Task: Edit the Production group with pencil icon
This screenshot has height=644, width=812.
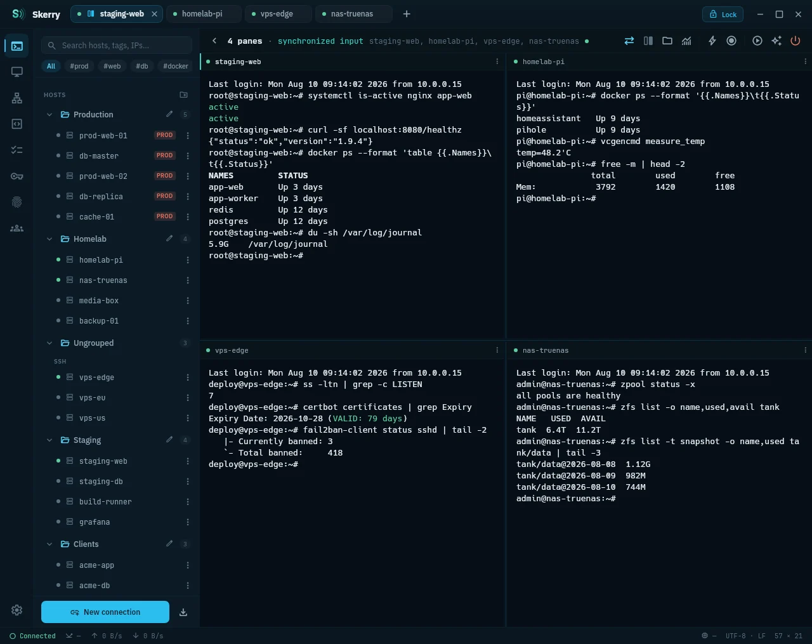Action: (x=169, y=114)
